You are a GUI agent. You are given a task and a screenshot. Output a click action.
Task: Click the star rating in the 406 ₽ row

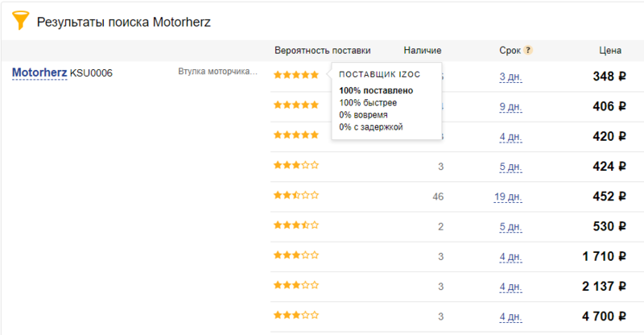pyautogui.click(x=296, y=105)
